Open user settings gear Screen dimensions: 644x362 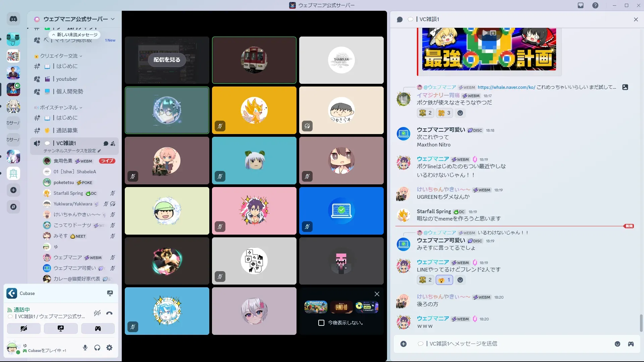pyautogui.click(x=109, y=348)
